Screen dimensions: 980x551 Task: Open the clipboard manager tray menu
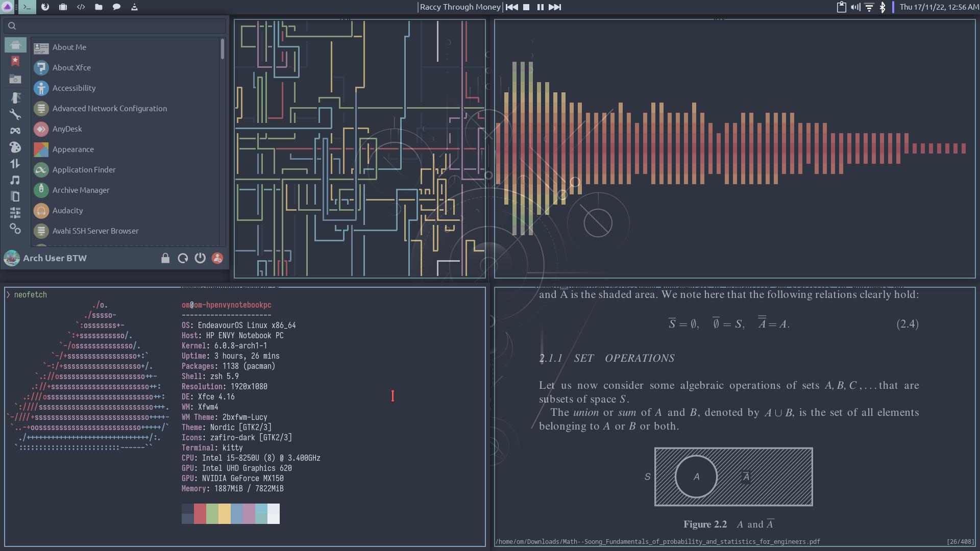point(841,7)
